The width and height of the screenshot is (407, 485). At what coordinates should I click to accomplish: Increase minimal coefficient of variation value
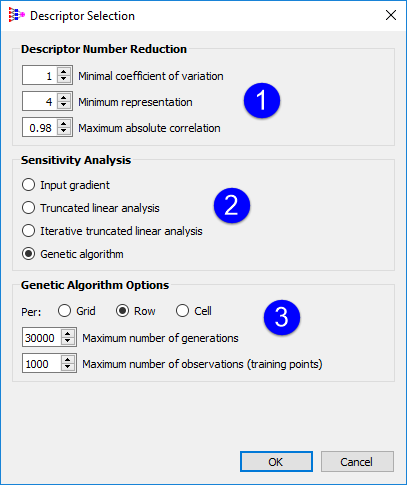tap(64, 71)
